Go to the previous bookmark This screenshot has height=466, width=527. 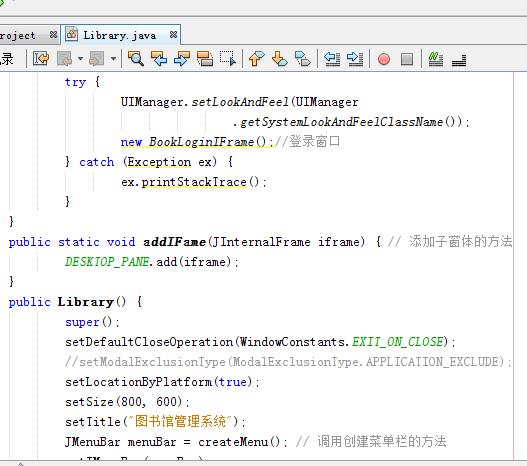[x=256, y=59]
